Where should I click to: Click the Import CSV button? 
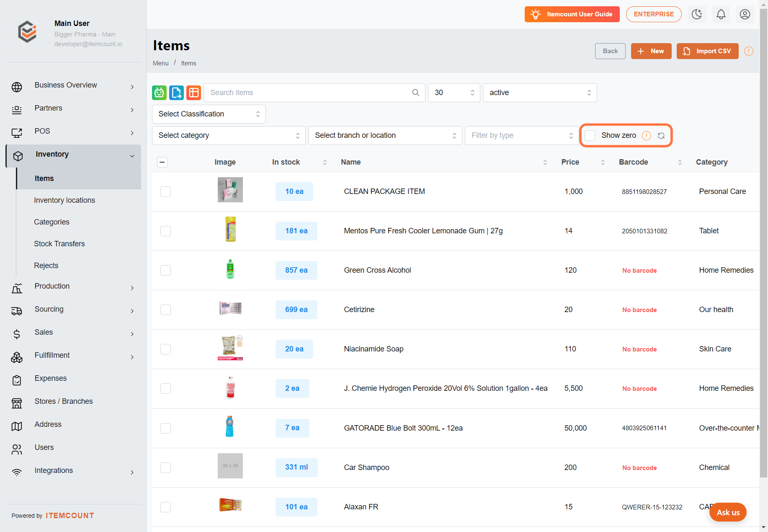coord(707,51)
